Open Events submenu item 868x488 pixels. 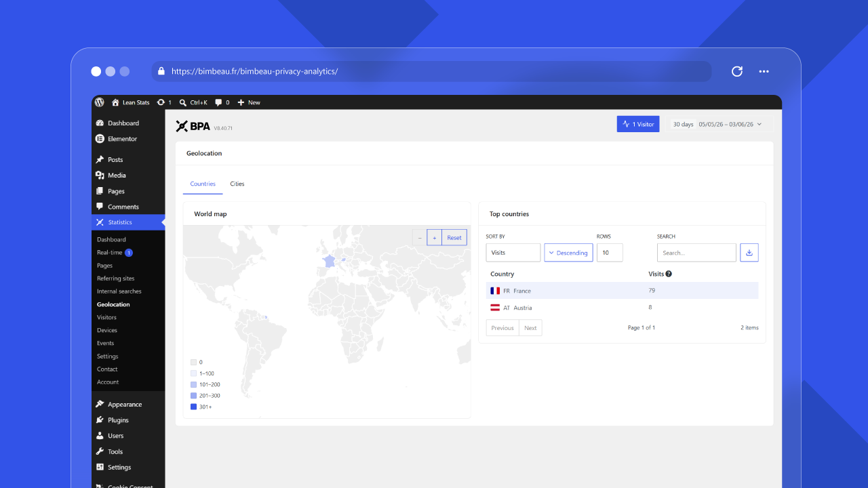106,343
